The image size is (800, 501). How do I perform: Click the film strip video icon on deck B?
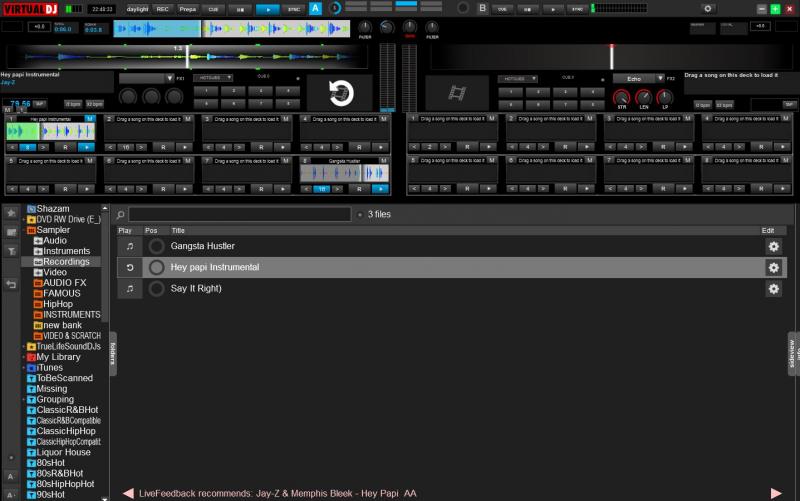(457, 93)
